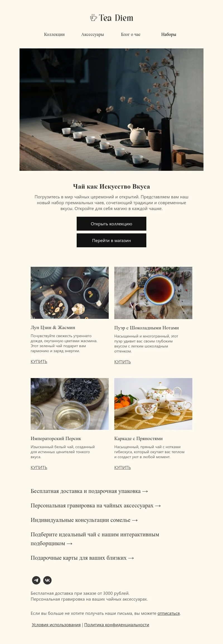Open Условия использования footer link
Screen dimensions: 223x644
coord(56,625)
